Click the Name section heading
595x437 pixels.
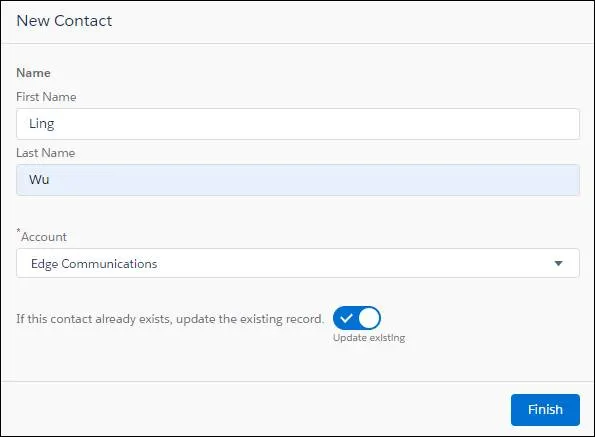pyautogui.click(x=33, y=73)
